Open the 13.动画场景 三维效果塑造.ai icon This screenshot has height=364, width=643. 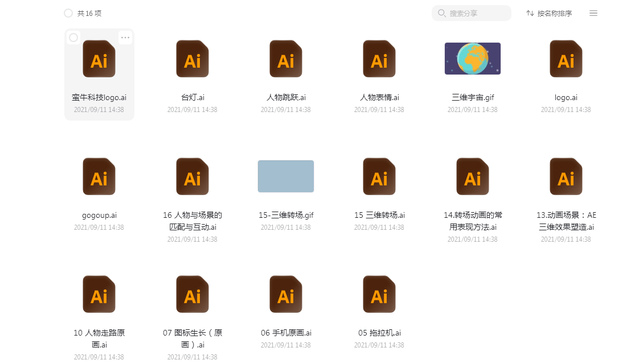(x=566, y=176)
